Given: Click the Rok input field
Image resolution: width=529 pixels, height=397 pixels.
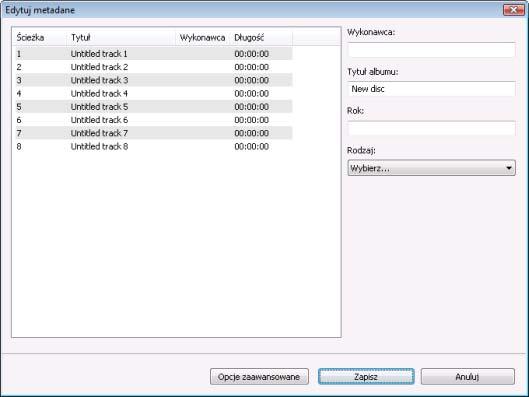Looking at the screenshot, I should point(431,129).
